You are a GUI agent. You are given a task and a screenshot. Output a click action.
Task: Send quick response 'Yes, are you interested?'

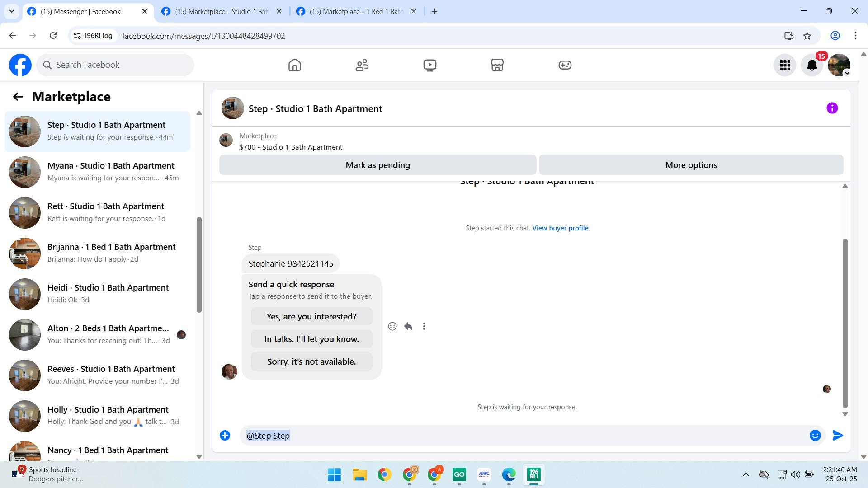tap(311, 317)
